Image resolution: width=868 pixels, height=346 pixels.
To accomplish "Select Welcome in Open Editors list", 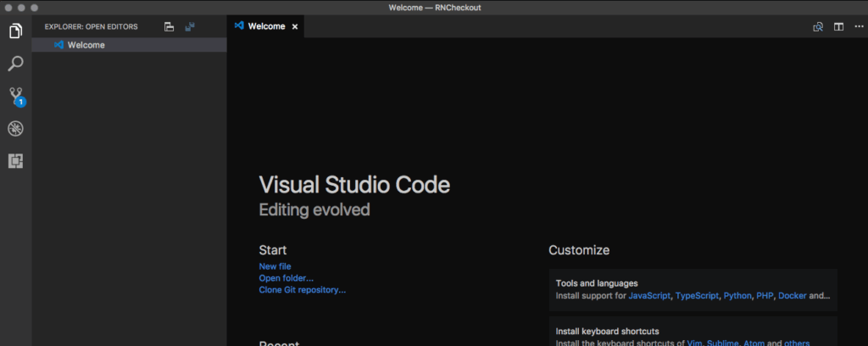I will click(130, 45).
